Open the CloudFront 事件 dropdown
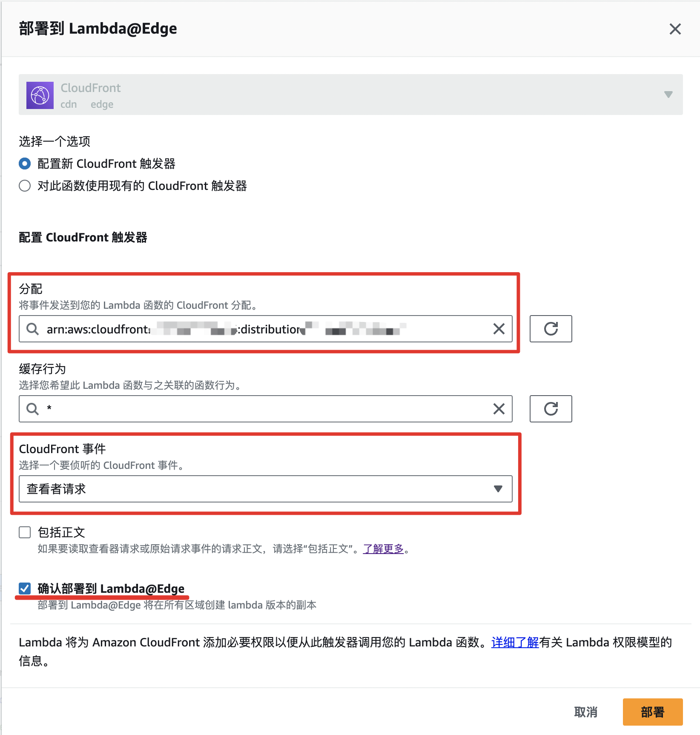 (x=266, y=489)
